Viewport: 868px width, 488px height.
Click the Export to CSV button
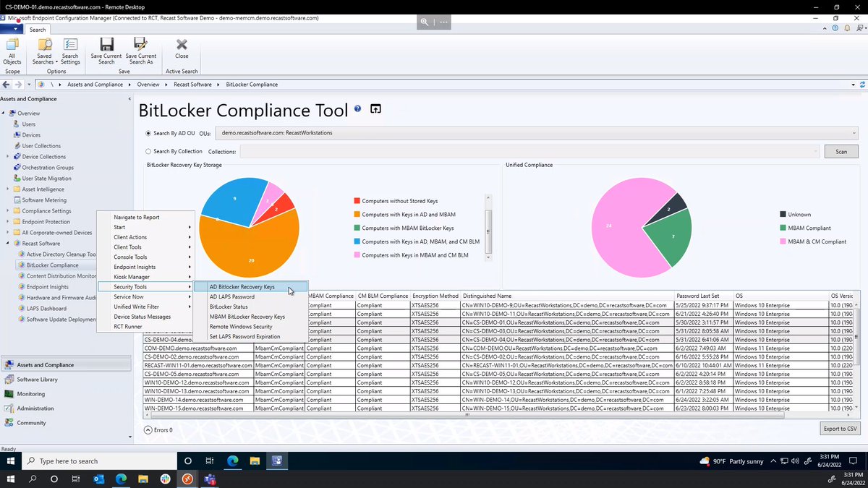pyautogui.click(x=841, y=429)
